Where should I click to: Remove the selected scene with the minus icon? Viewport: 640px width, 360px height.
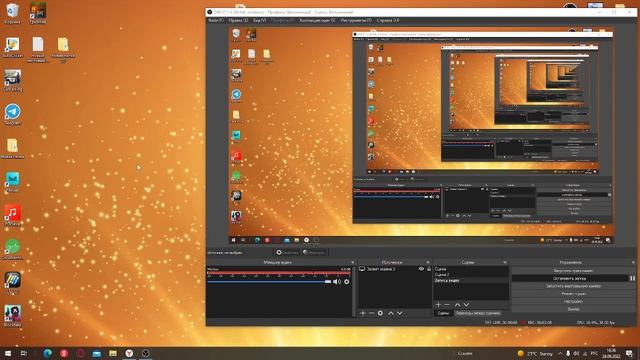447,304
